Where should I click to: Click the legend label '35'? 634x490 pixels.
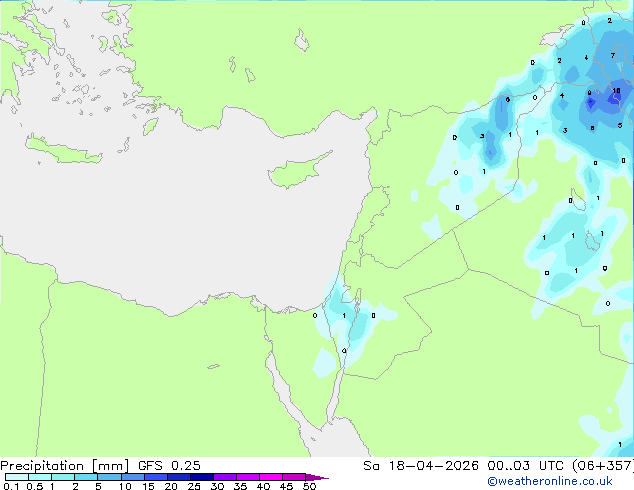coord(240,486)
